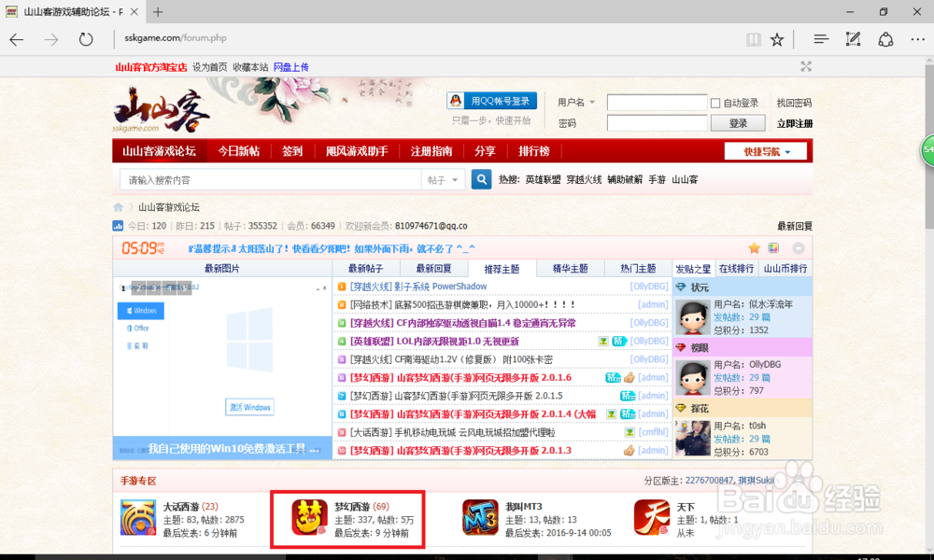Viewport: 934px width, 560px height.
Task: Log in with QQ account button
Action: point(492,101)
